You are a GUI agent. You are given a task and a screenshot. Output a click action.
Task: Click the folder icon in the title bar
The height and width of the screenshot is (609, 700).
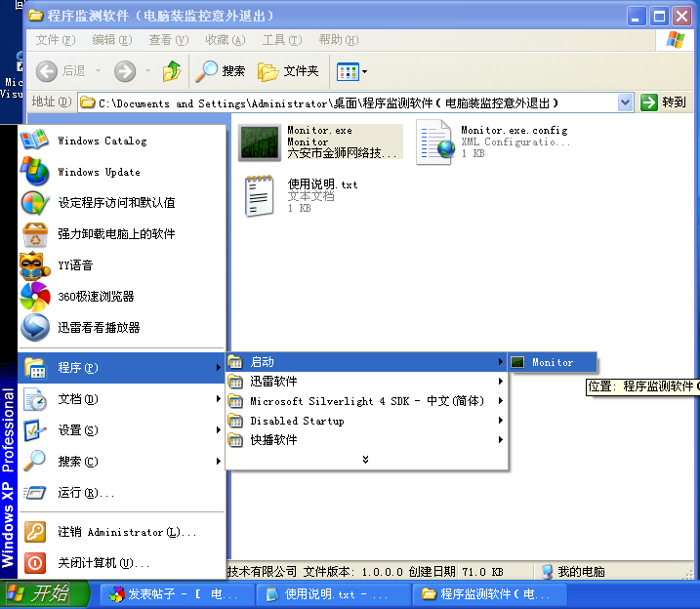(x=36, y=16)
